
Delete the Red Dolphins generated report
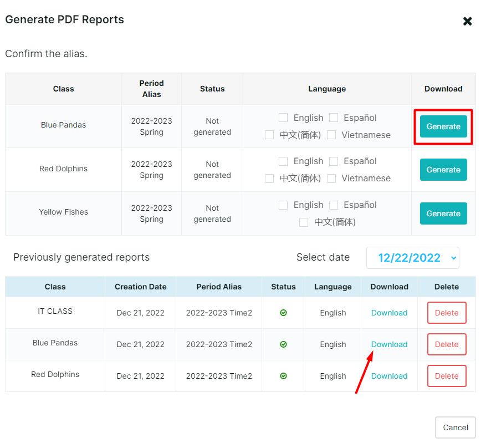click(x=446, y=376)
